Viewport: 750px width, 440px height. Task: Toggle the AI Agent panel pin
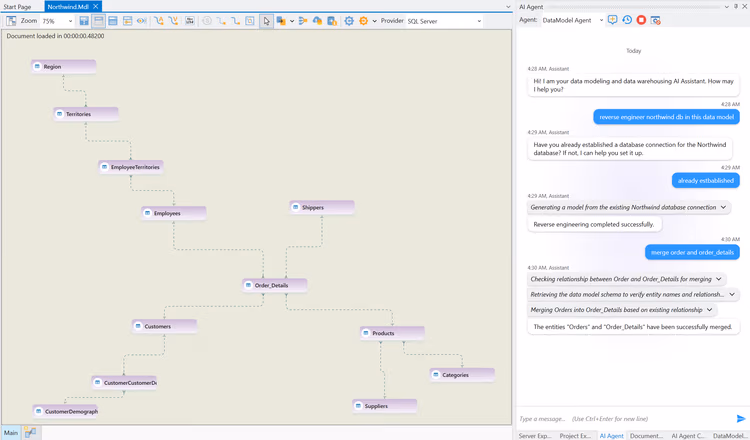click(736, 7)
